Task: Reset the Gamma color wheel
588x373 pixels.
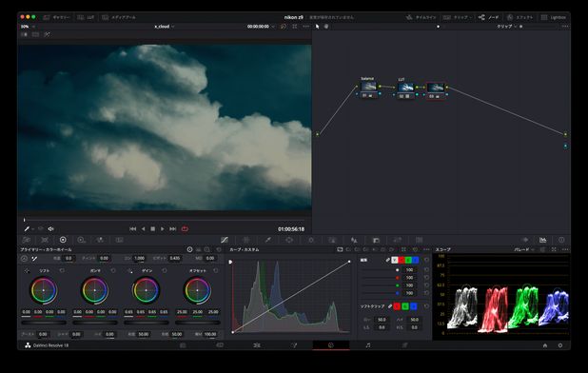Action: 113,270
